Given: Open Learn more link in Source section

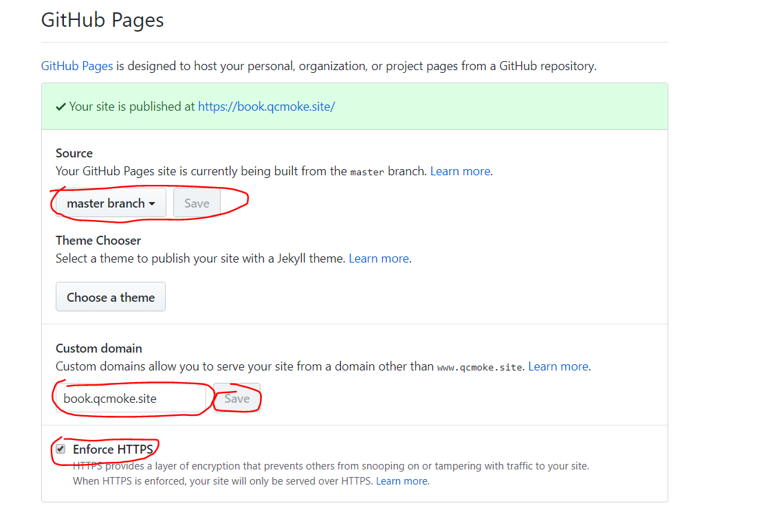Looking at the screenshot, I should [461, 171].
